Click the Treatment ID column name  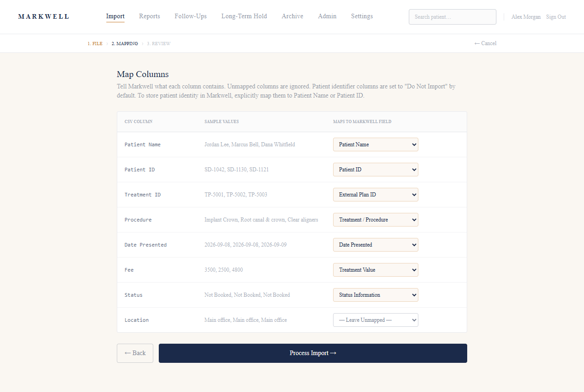(143, 195)
